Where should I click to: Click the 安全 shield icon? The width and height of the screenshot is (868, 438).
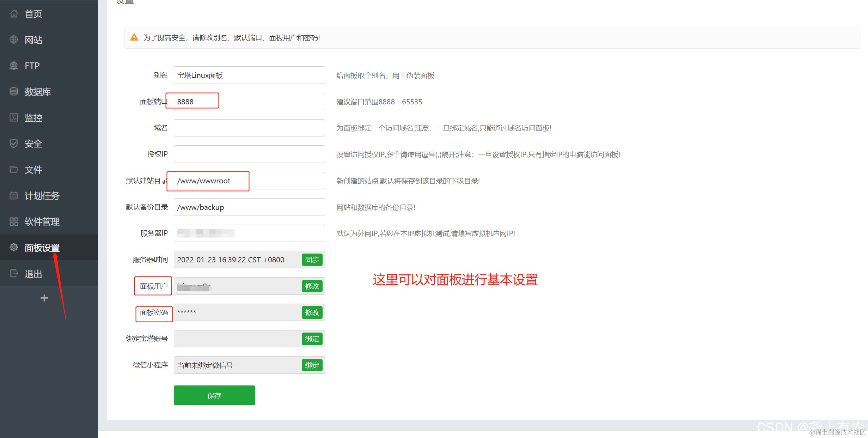14,144
